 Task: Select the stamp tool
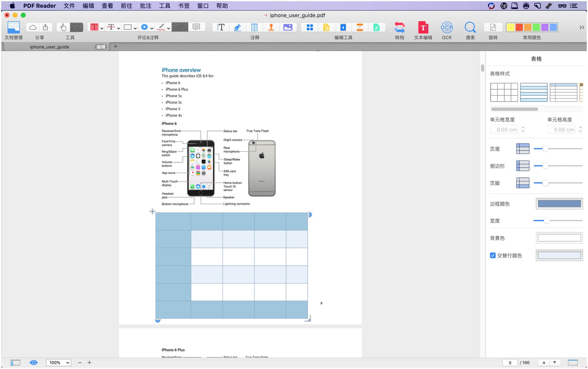pos(271,27)
